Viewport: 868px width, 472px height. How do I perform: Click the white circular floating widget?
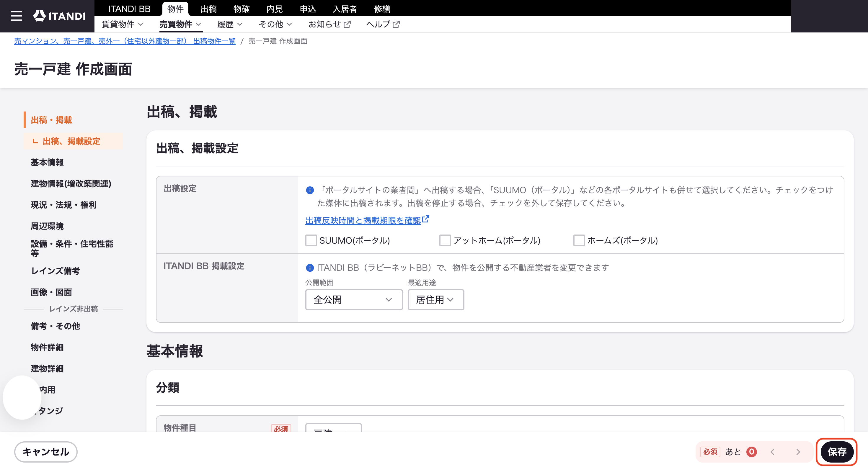(x=22, y=398)
